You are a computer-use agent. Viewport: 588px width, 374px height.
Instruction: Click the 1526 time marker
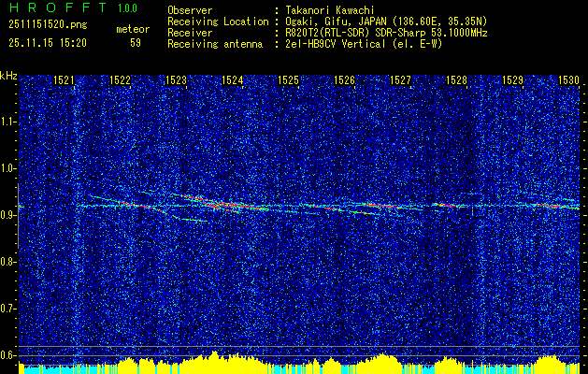[x=344, y=79]
